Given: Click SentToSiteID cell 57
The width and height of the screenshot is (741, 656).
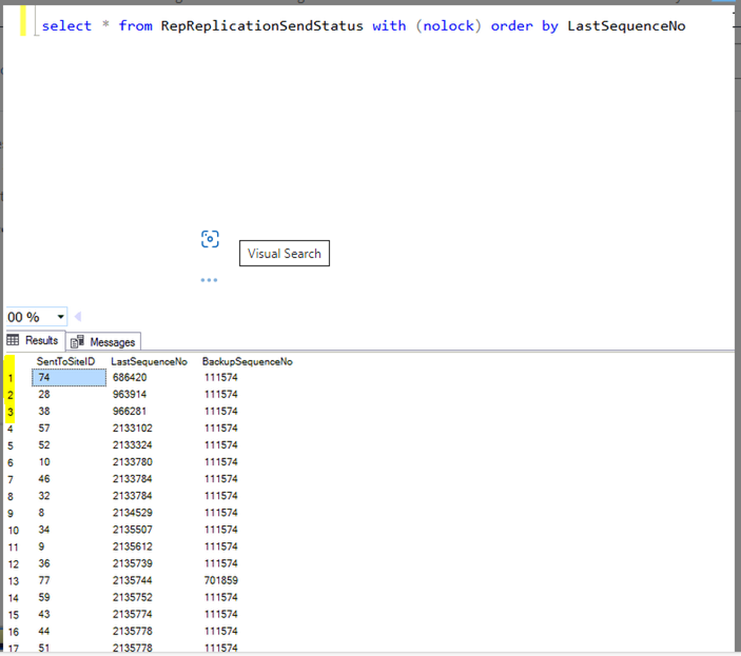Looking at the screenshot, I should (x=44, y=428).
